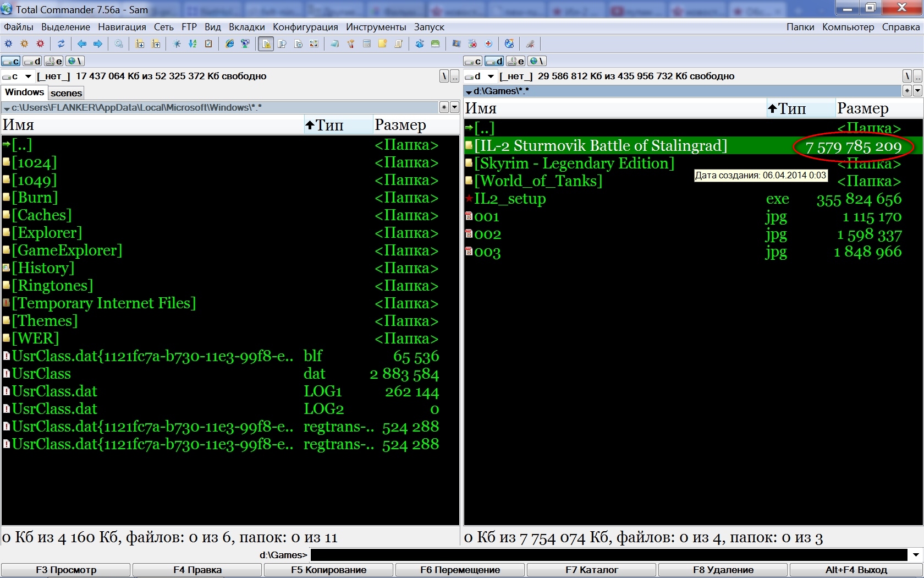924x578 pixels.
Task: Click the refresh arrows toolbar icon
Action: coord(61,44)
